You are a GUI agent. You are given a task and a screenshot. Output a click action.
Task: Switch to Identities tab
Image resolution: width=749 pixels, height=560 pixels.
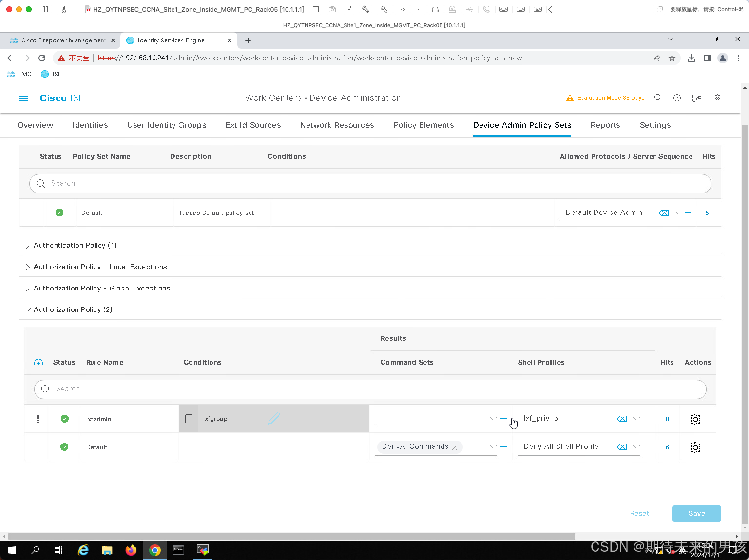[90, 125]
